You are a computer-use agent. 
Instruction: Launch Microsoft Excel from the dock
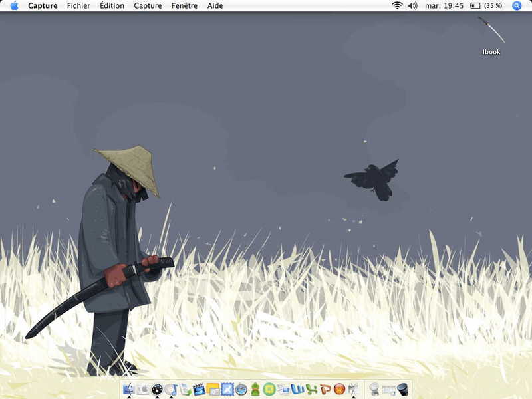[311, 390]
